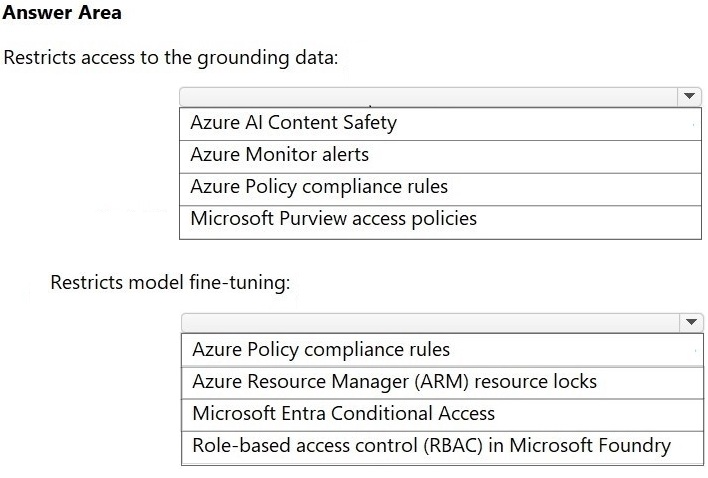
Task: Select Azure Resource Manager resource locks option
Action: pos(442,383)
